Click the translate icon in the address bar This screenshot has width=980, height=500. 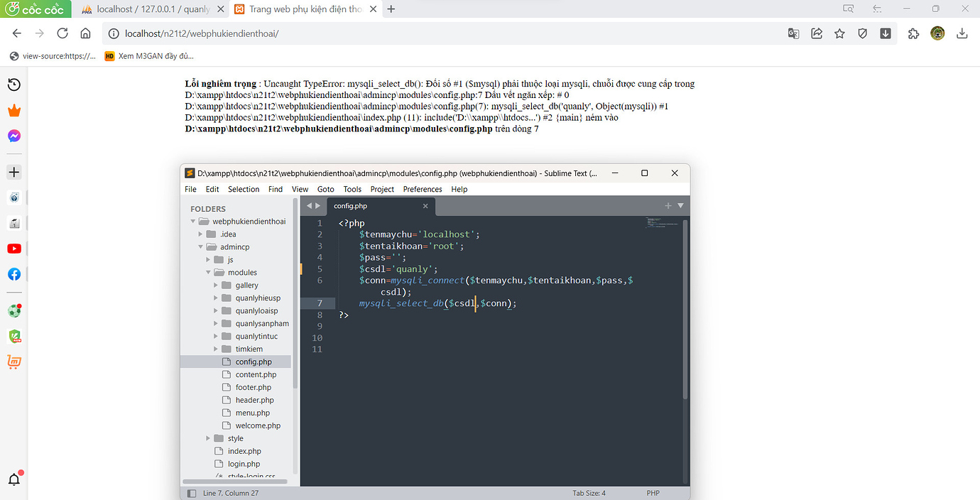click(793, 33)
